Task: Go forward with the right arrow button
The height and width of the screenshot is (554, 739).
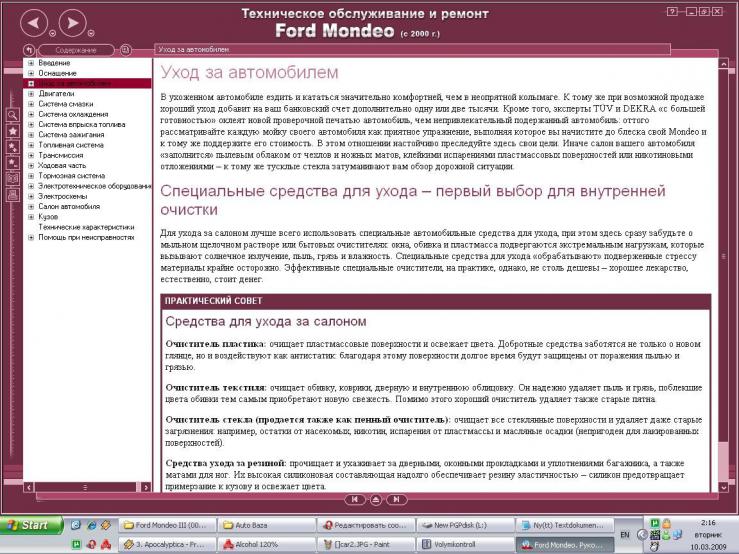Action: point(73,23)
